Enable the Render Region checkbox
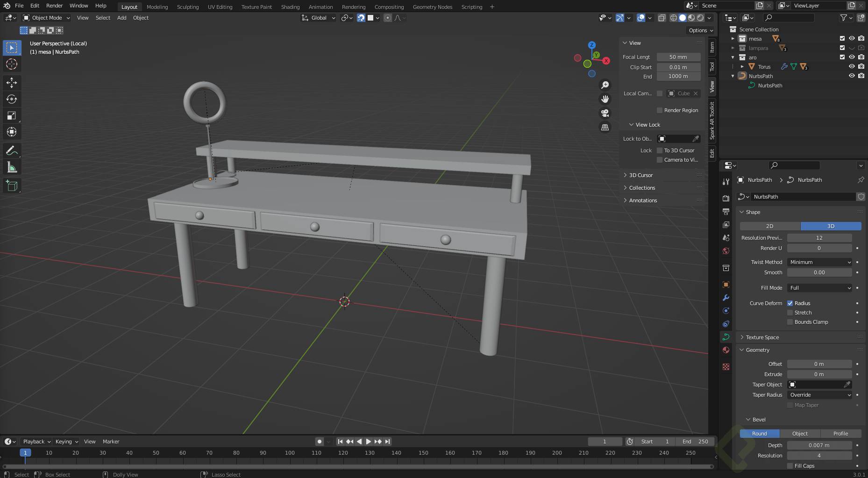The height and width of the screenshot is (478, 868). click(660, 110)
